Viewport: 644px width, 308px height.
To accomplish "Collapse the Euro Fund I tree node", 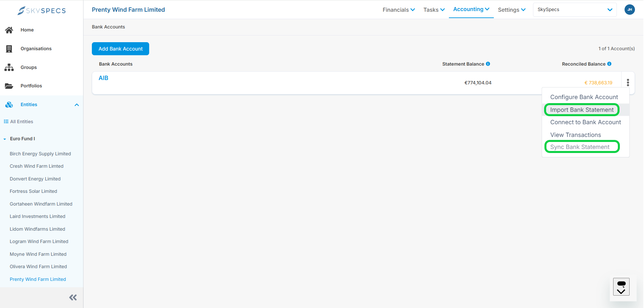I will tap(5, 139).
